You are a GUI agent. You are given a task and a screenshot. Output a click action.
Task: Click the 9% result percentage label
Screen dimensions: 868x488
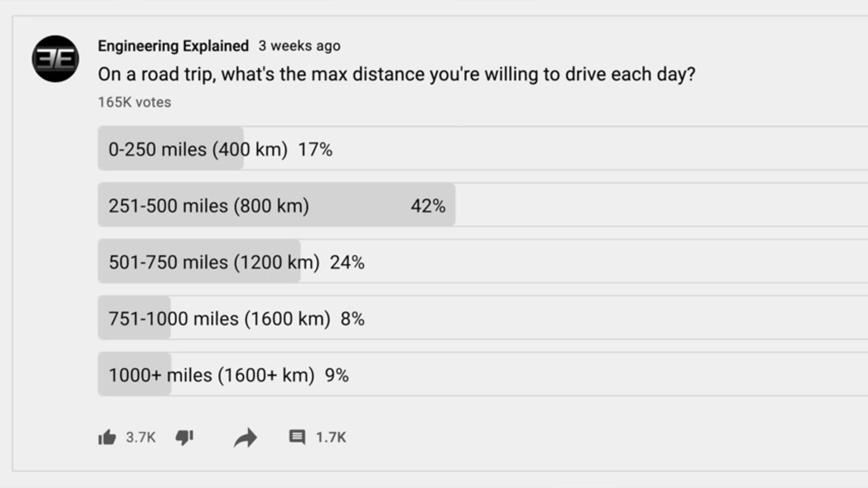(337, 375)
